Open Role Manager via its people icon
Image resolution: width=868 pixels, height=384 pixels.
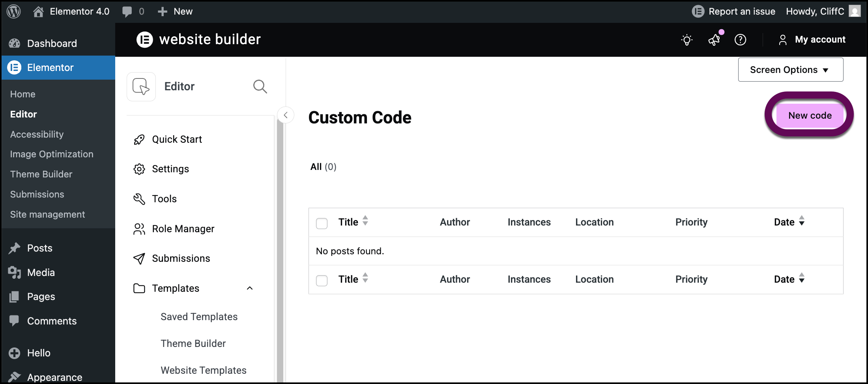tap(139, 229)
